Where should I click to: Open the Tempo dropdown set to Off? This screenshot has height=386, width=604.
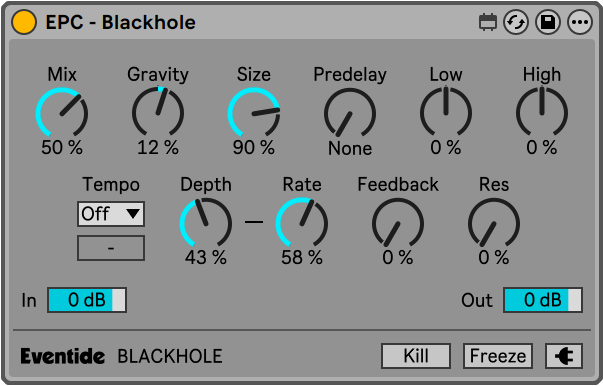[111, 213]
